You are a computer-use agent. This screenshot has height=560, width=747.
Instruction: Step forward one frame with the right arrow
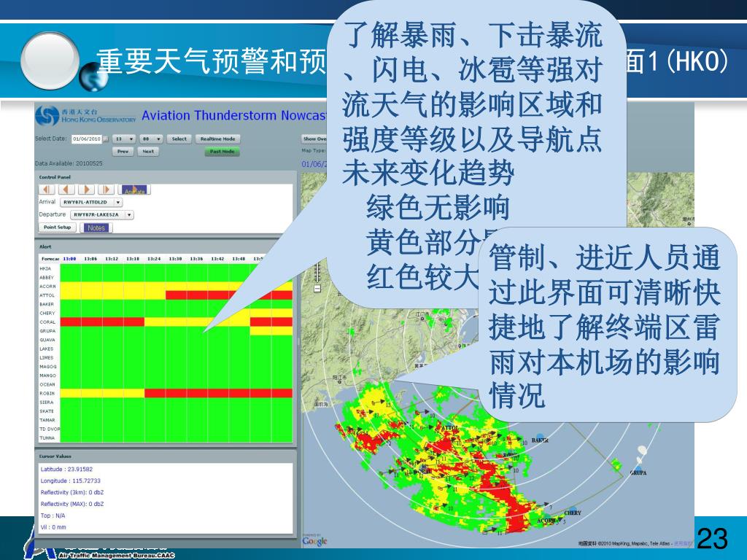pyautogui.click(x=86, y=190)
